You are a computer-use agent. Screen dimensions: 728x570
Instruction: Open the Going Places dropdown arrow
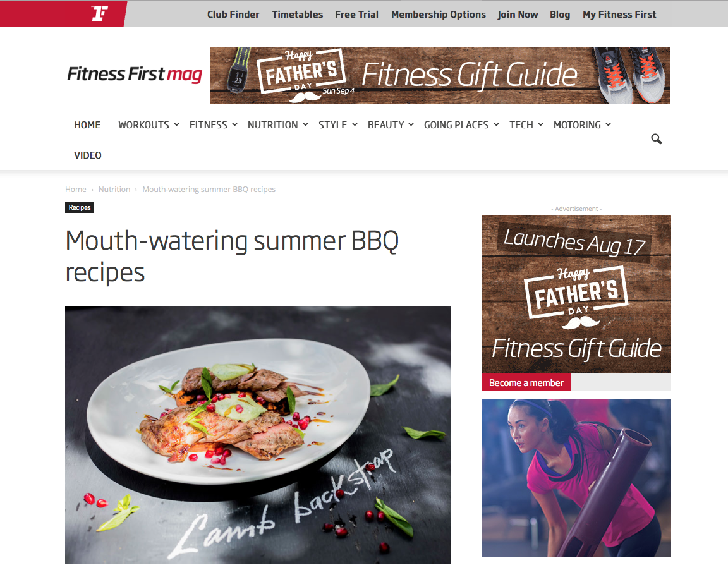point(496,125)
